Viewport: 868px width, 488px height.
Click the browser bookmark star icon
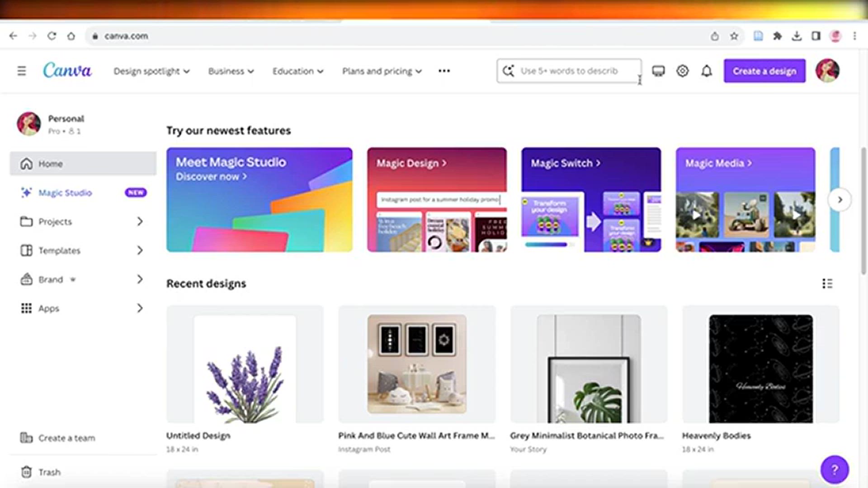tap(734, 36)
